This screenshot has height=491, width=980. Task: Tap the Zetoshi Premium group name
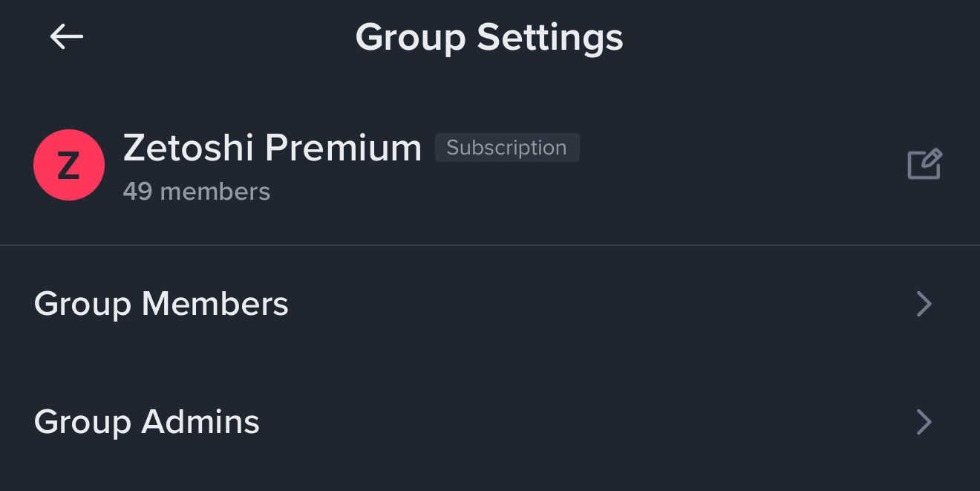pos(272,148)
